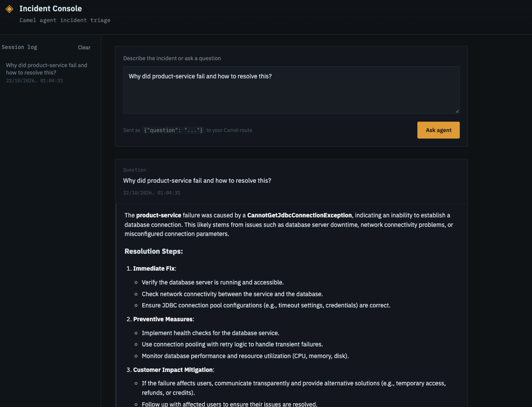Viewport: 532px width, 407px height.
Task: Click 'Monitor database performance and resource utilization' bullet
Action: click(x=245, y=356)
